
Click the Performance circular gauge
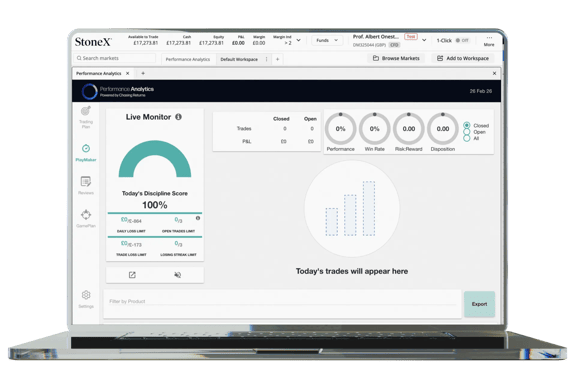tap(341, 129)
